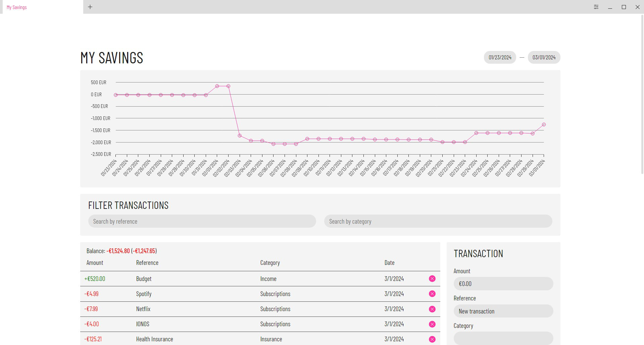The height and width of the screenshot is (345, 644).
Task: Delete the Budget transaction row
Action: click(432, 279)
